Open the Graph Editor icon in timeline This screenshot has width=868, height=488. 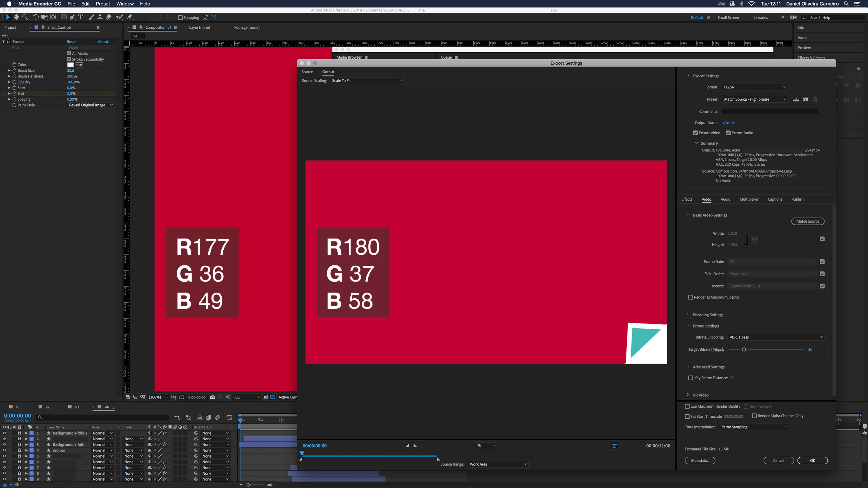pos(229,418)
